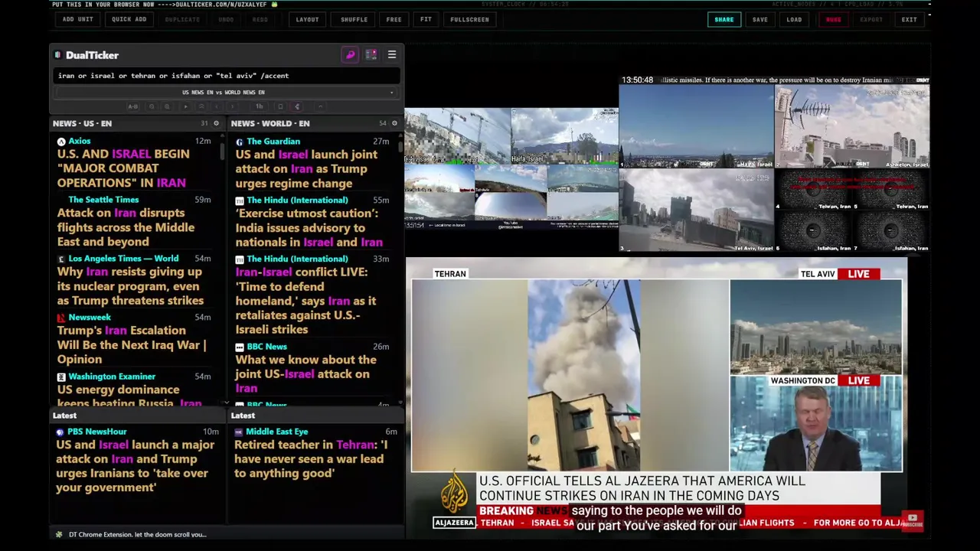The image size is (980, 551).
Task: Click the SHARE button in top bar
Action: 724,19
